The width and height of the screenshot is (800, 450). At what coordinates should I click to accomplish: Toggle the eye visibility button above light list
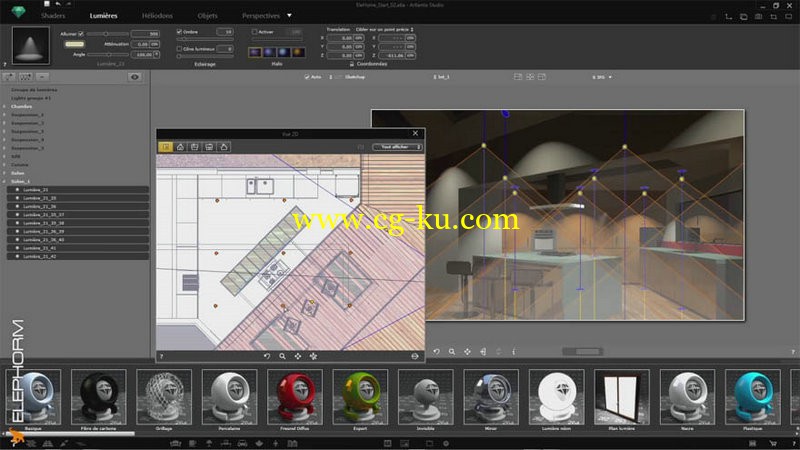pyautogui.click(x=135, y=77)
